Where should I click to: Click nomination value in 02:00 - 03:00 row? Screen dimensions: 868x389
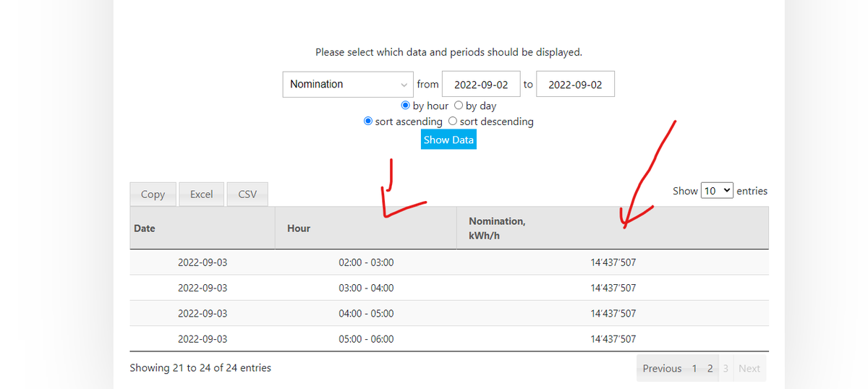[613, 262]
